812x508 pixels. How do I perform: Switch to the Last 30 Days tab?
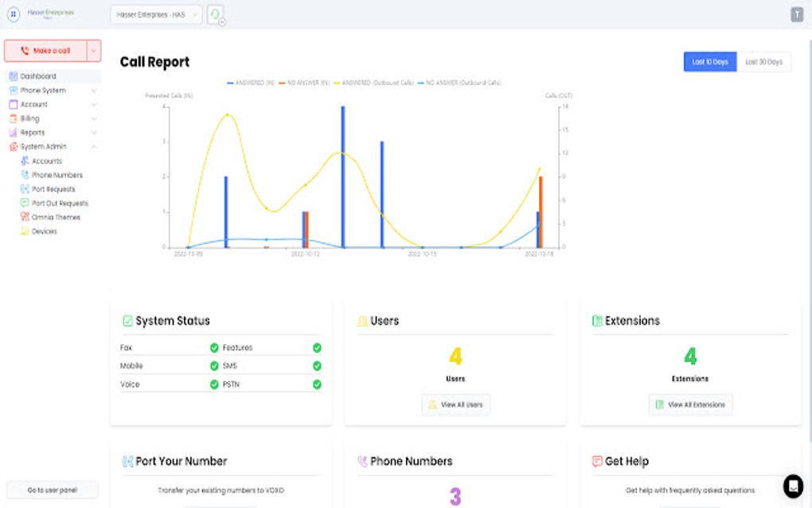point(763,62)
